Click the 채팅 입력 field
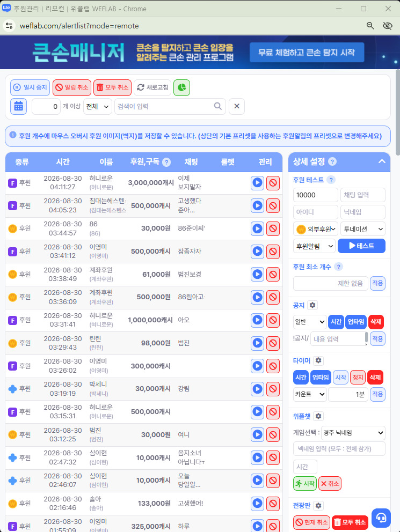The height and width of the screenshot is (532, 400). tap(362, 195)
